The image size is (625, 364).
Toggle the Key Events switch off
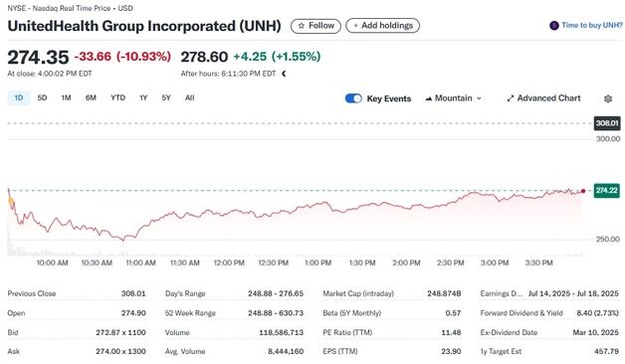click(353, 98)
